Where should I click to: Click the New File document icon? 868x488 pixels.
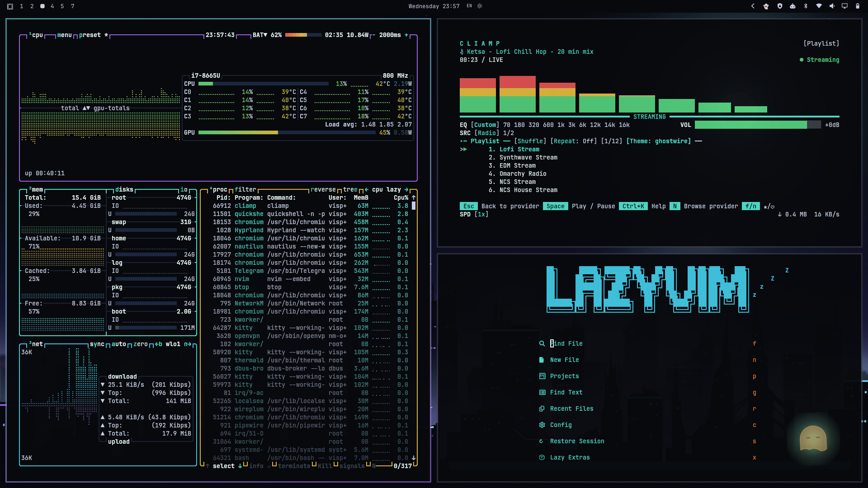tap(542, 360)
